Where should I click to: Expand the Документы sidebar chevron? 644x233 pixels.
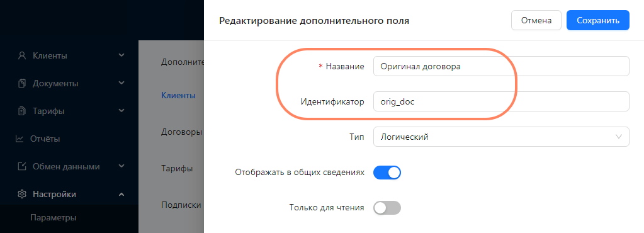pyautogui.click(x=121, y=83)
